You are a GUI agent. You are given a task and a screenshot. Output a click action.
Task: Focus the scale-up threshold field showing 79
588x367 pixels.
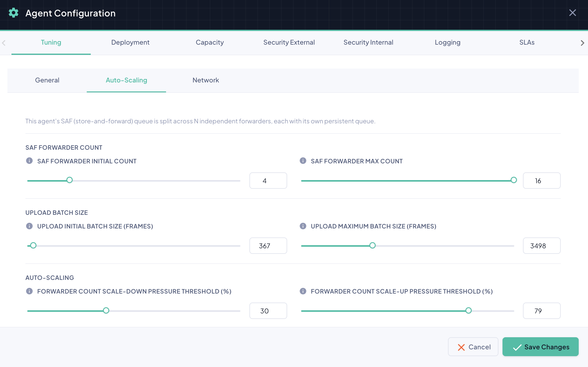click(x=542, y=311)
